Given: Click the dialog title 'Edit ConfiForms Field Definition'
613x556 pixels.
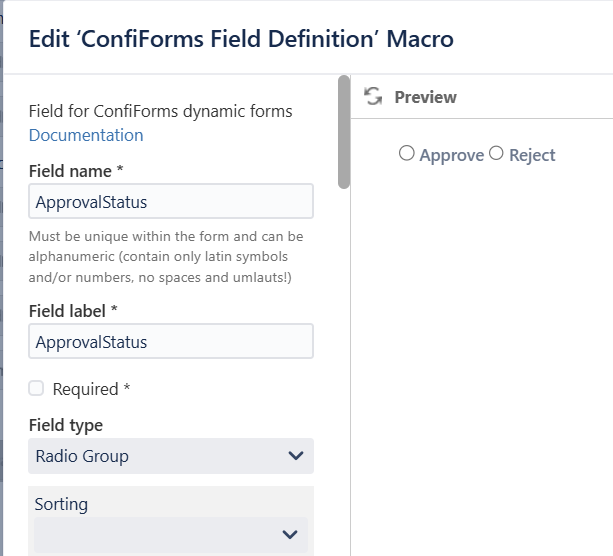Looking at the screenshot, I should [x=241, y=39].
